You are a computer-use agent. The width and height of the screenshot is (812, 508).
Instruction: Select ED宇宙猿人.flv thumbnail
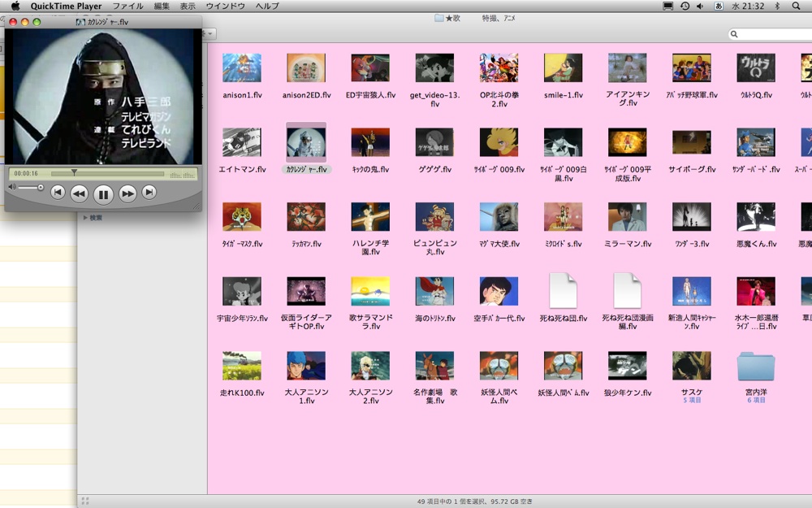(370, 68)
